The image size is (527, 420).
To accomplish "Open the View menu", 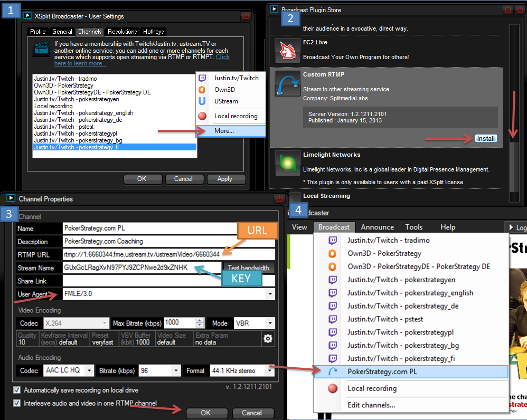I will (x=299, y=227).
